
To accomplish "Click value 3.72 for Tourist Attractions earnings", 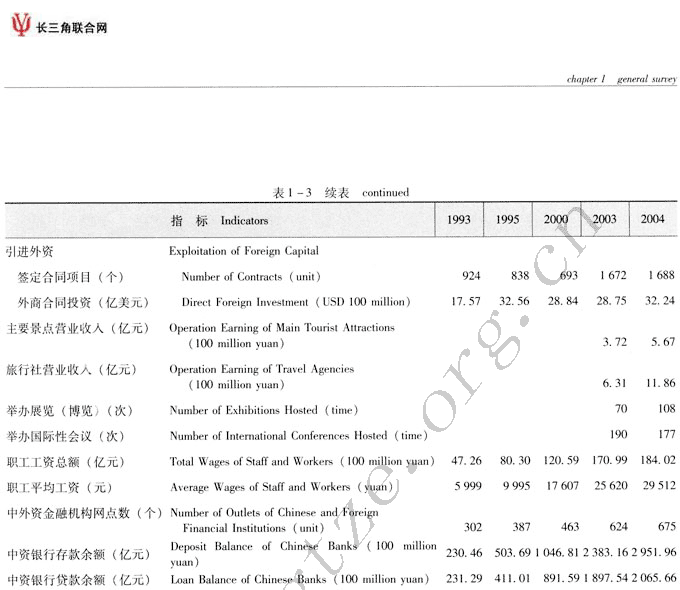I will 615,342.
